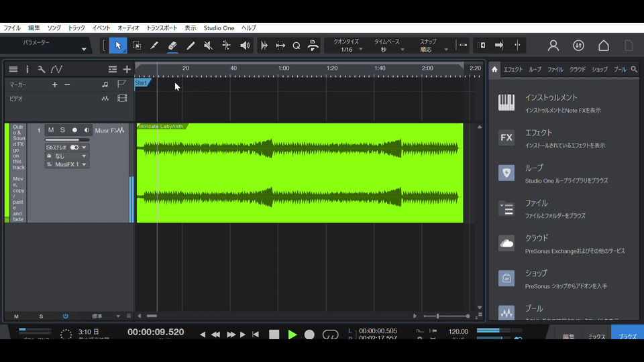Select the Arrow tool in toolbar
644x362 pixels.
click(118, 46)
